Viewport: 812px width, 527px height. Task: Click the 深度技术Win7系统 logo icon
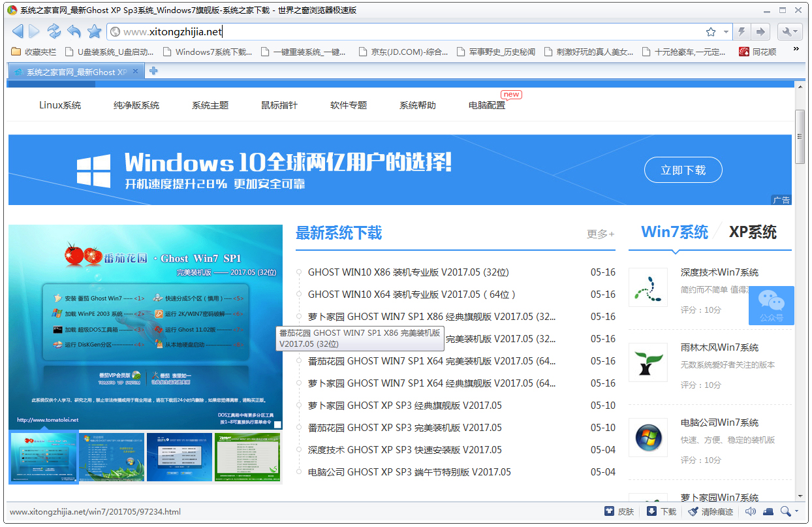coord(648,287)
